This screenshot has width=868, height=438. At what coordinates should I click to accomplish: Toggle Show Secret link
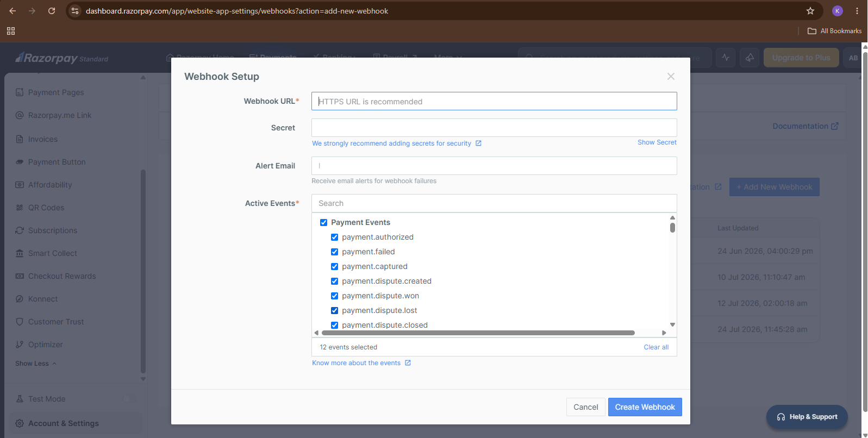click(x=657, y=142)
